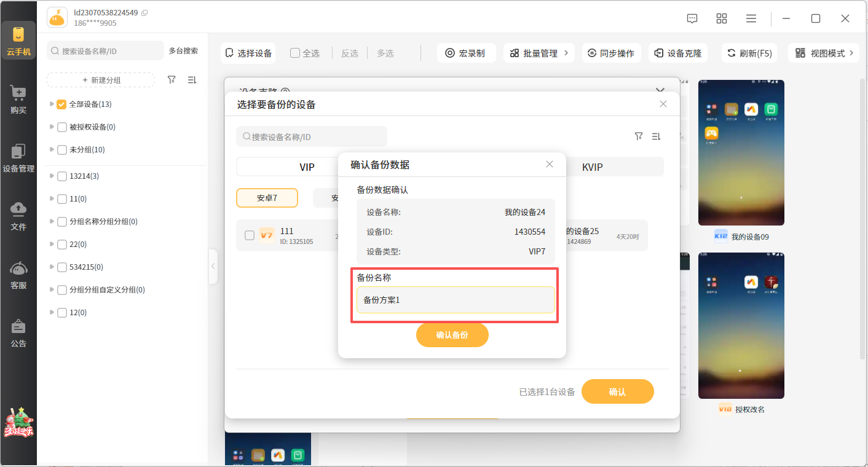Tick the checkbox for device 111
868x467 pixels.
(250, 235)
